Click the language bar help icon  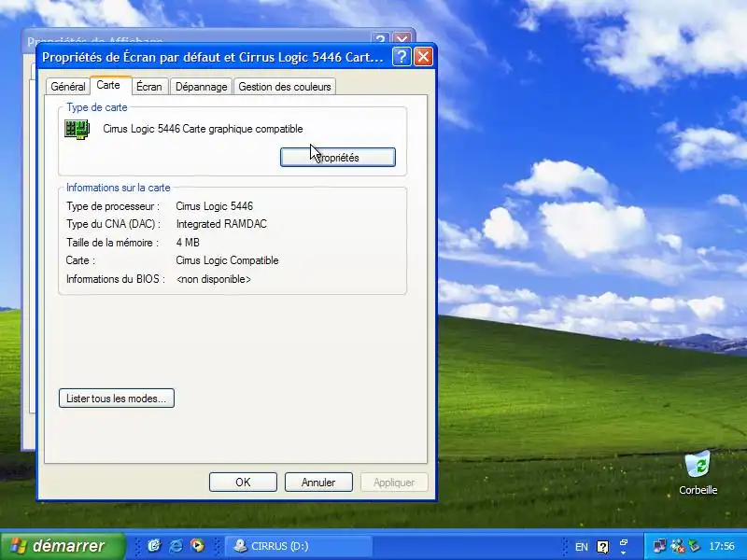[x=602, y=547]
